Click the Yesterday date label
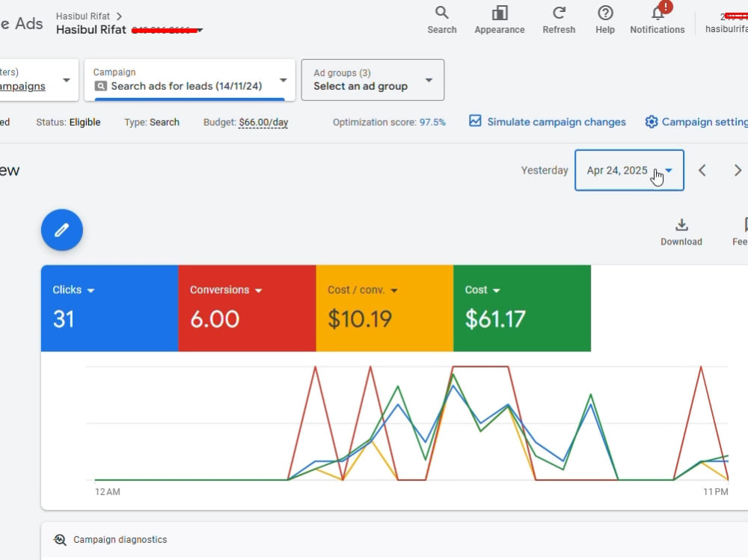This screenshot has height=560, width=748. pyautogui.click(x=545, y=170)
